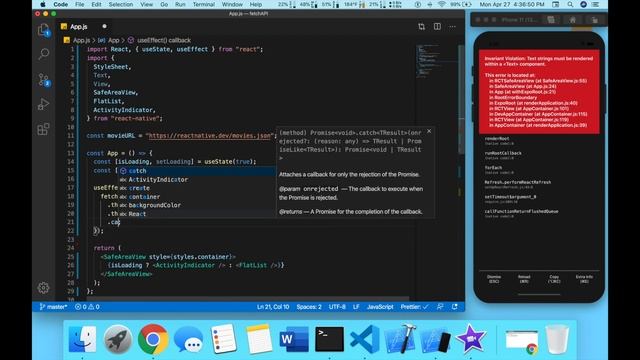Open Microsoft Word from the Dock
Viewport: 640px width, 360px height.
[x=294, y=339]
